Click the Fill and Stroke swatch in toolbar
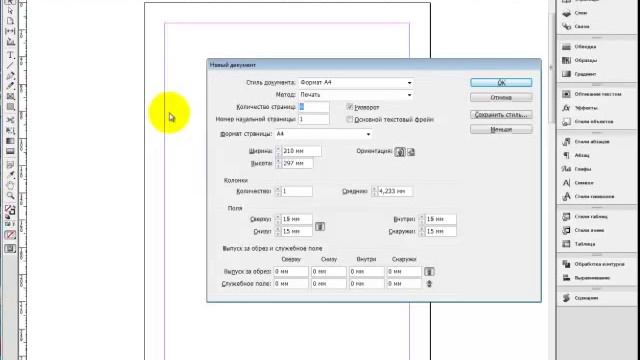Viewport: 640px width, 360px height. pos(10,211)
